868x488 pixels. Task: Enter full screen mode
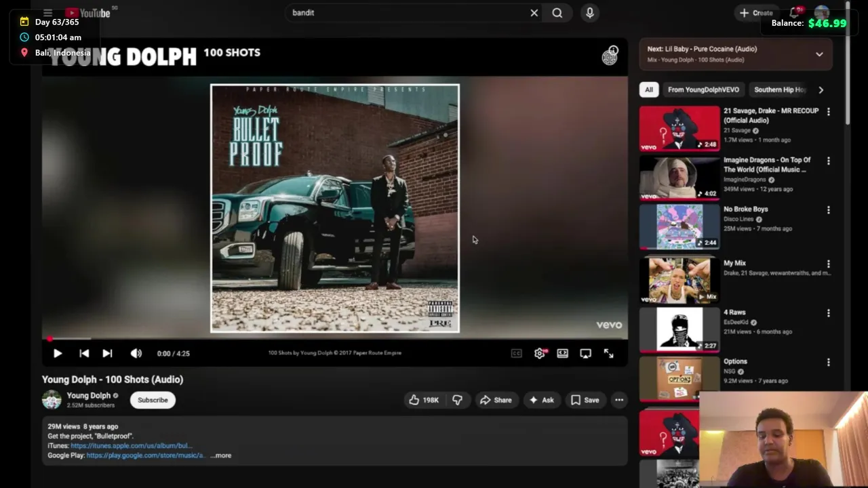609,353
